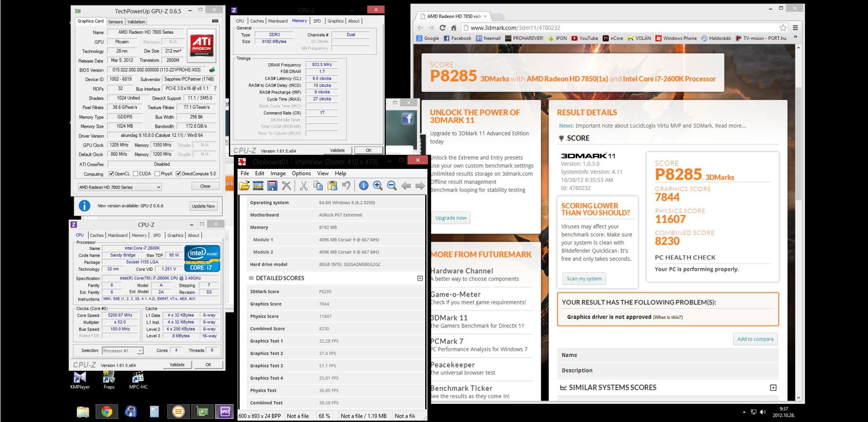Screen dimensions: 868x422
Task: Click the 'Hardware Channel' heading link
Action: click(461, 271)
